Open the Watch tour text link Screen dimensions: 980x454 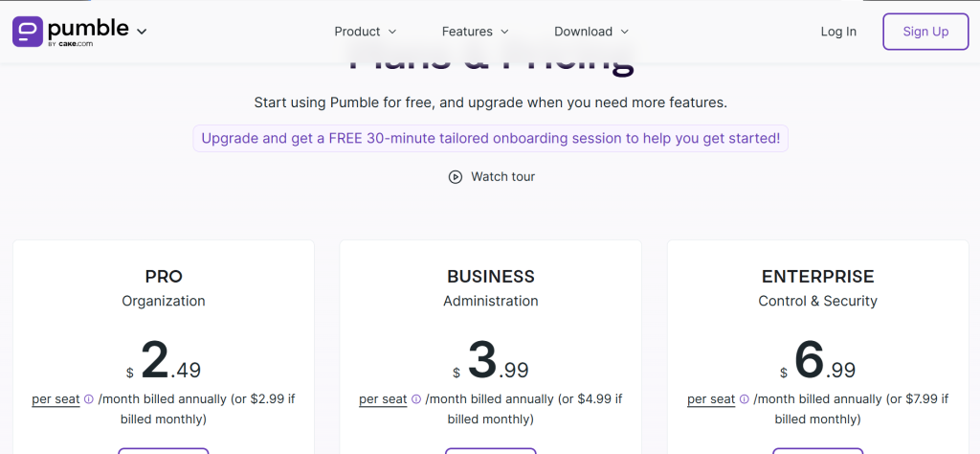coord(502,177)
